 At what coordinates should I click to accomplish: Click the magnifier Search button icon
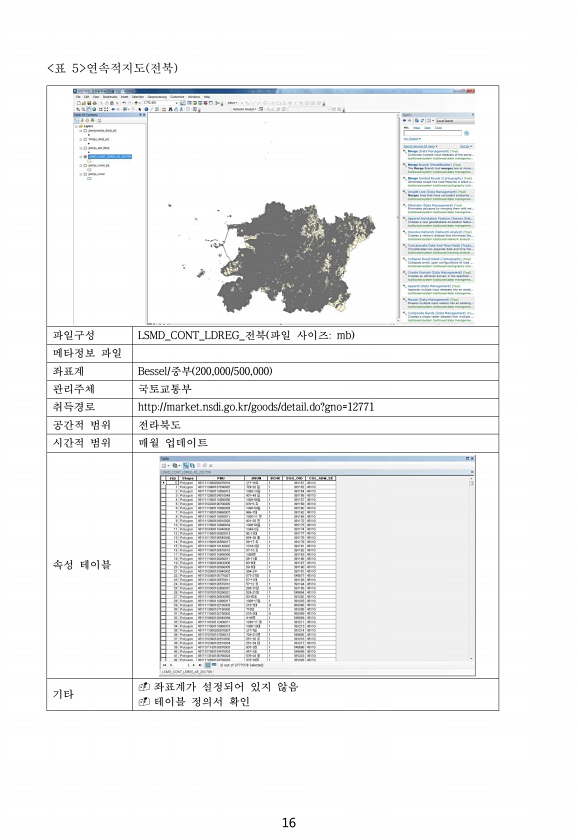[x=467, y=133]
